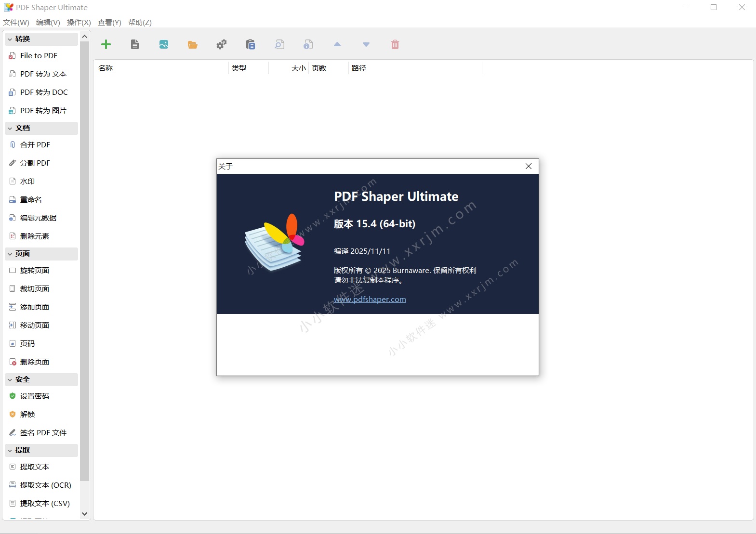This screenshot has width=756, height=534.
Task: Close the 关于 about dialog
Action: click(529, 166)
